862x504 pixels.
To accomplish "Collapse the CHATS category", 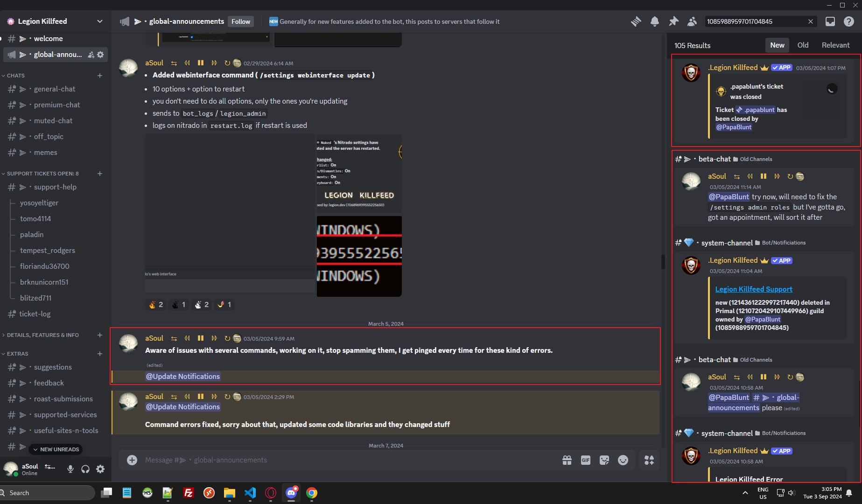I will 14,76.
